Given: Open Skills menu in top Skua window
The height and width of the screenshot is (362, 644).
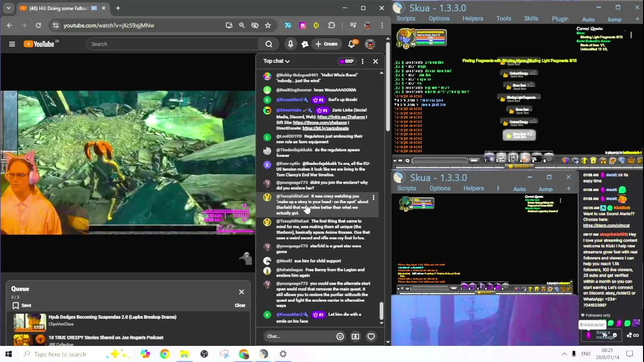Looking at the screenshot, I should (x=531, y=19).
